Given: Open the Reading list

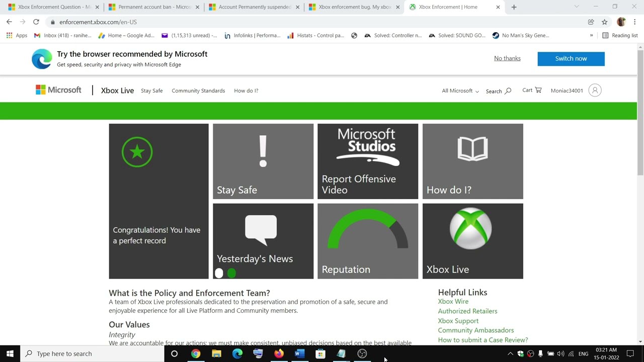Looking at the screenshot, I should pos(620,35).
